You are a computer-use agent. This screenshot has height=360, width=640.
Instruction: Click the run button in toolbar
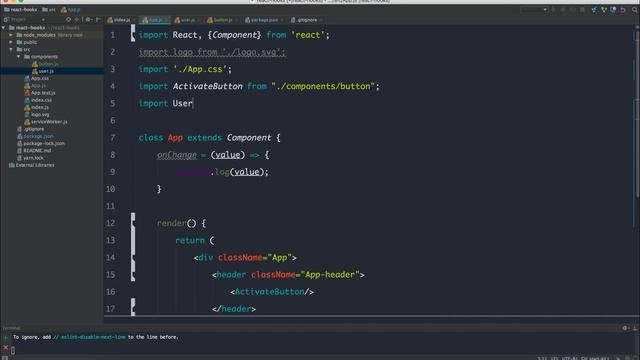[x=553, y=9]
